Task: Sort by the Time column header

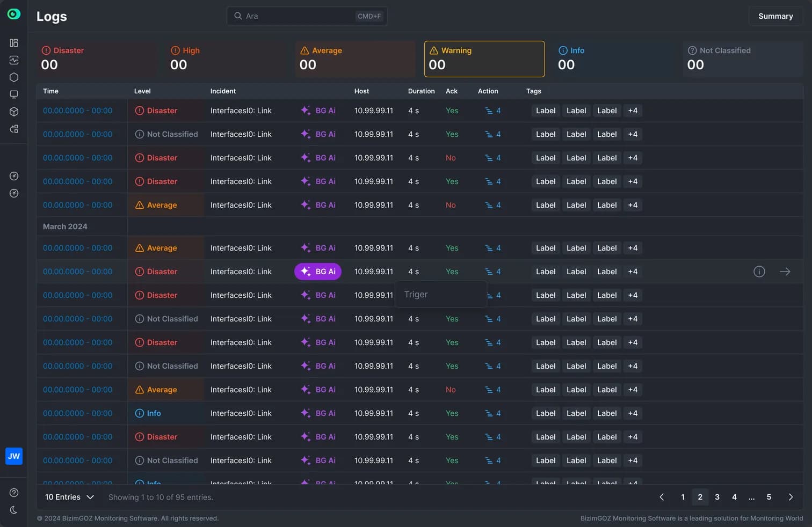Action: [50, 91]
